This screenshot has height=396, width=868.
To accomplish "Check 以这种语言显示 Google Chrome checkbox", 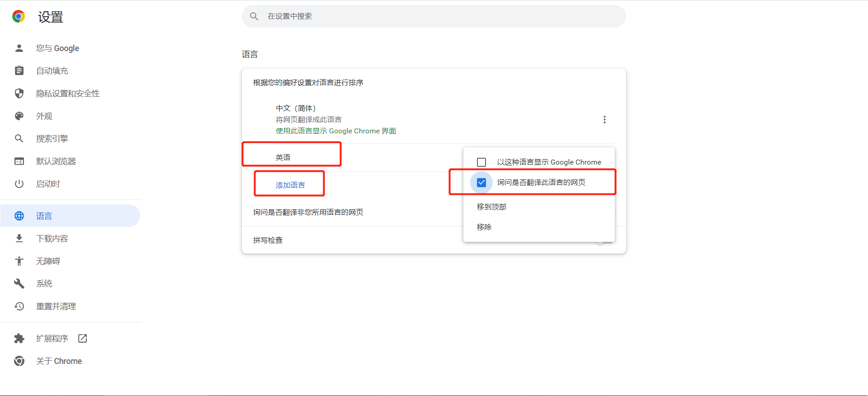I will point(481,162).
